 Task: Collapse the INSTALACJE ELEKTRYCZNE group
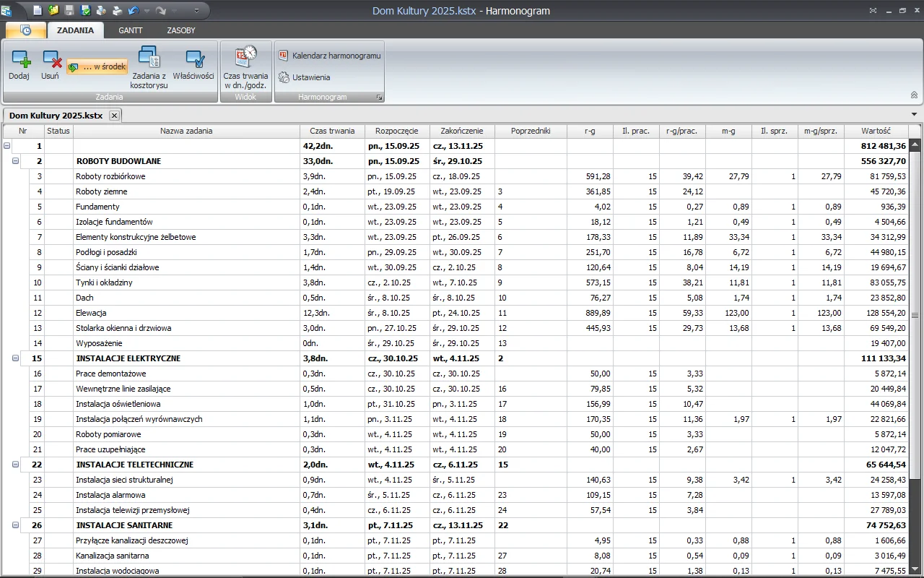[16, 358]
